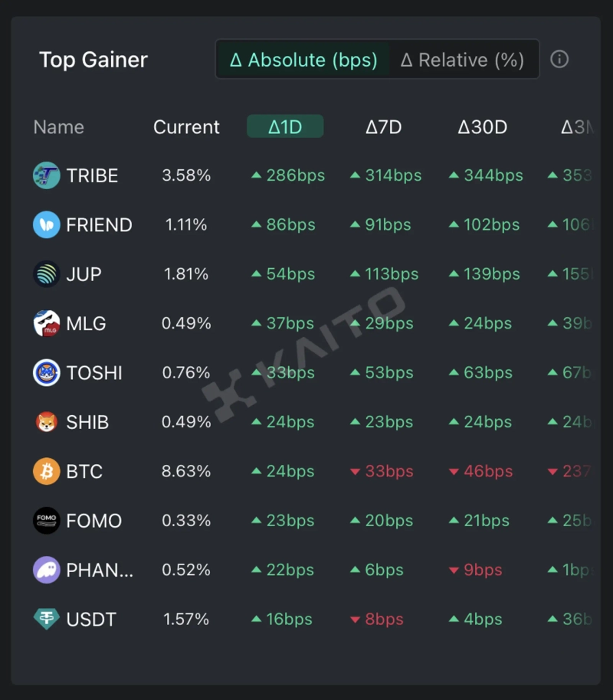613x700 pixels.
Task: Click the MLG token icon
Action: coord(47,323)
